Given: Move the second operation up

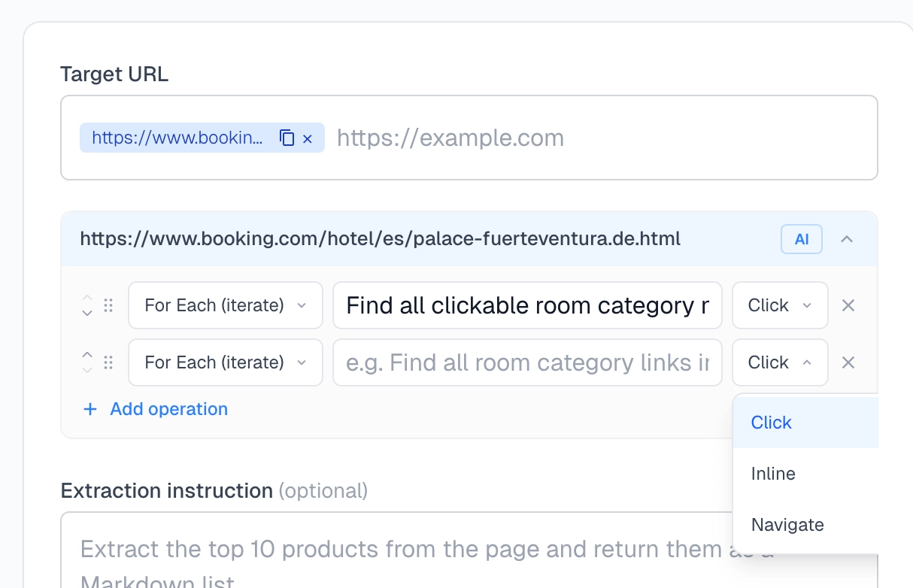Looking at the screenshot, I should point(87,355).
